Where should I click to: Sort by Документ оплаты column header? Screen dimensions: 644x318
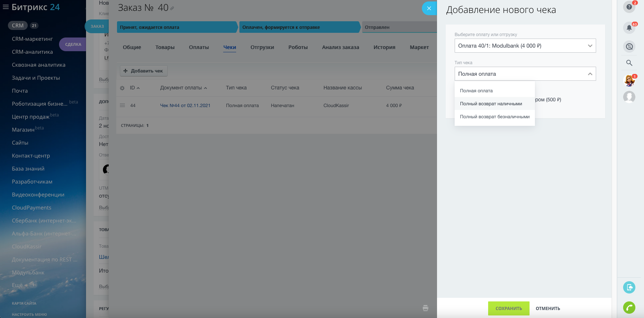pyautogui.click(x=184, y=88)
